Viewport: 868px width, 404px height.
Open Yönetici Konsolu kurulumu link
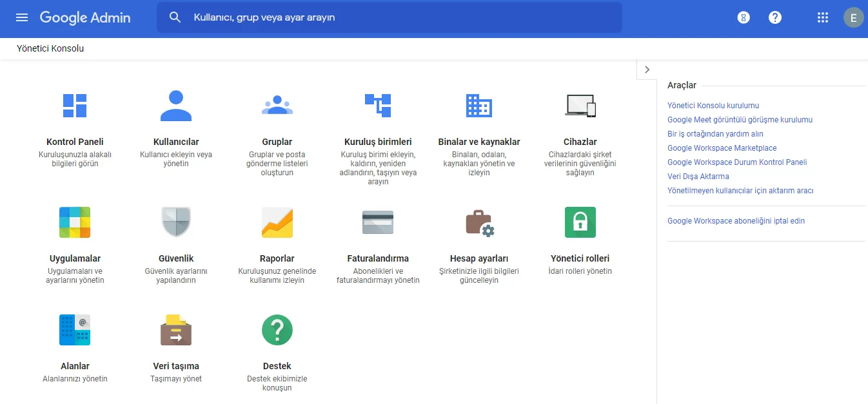click(713, 105)
